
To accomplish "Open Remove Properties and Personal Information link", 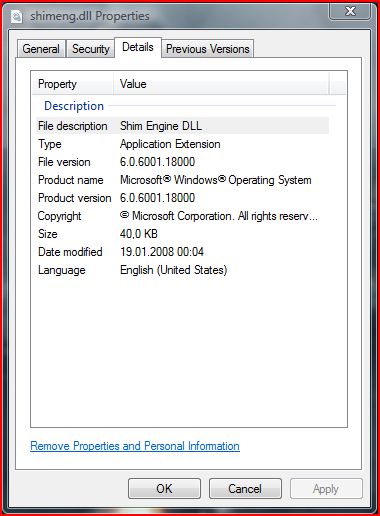I will 135,446.
